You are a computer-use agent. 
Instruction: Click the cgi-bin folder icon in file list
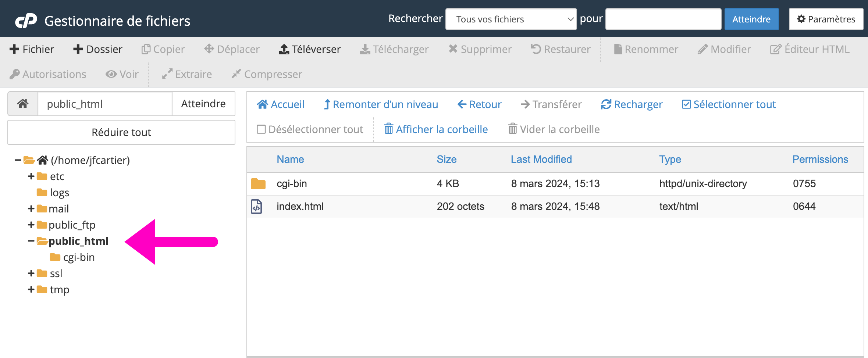point(258,184)
